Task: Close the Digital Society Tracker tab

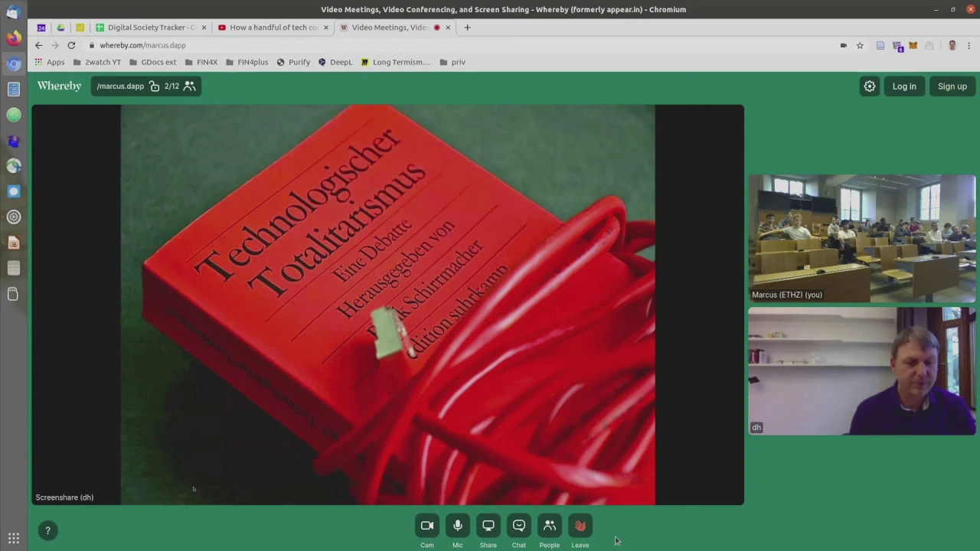Action: pyautogui.click(x=204, y=28)
